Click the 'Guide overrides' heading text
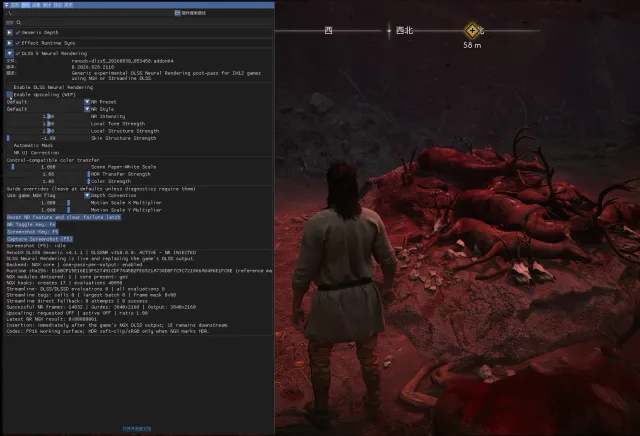This screenshot has width=640, height=436. pos(101,189)
